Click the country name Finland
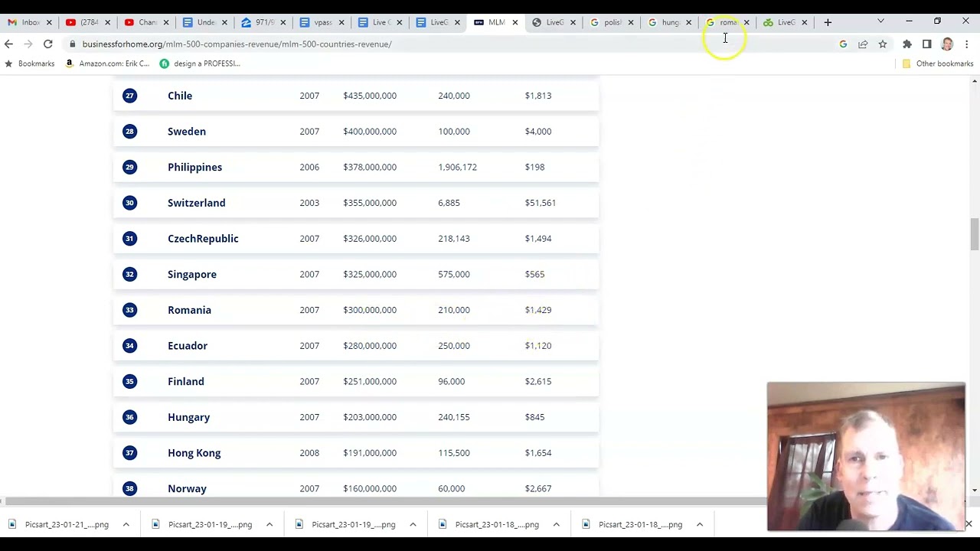 click(186, 381)
